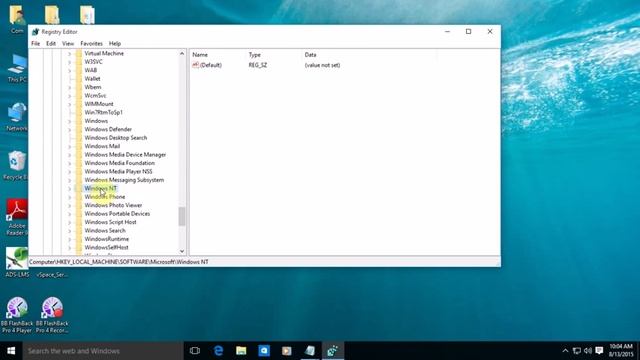The width and height of the screenshot is (640, 360).
Task: Click the Registry Editor taskbar button
Action: [x=333, y=351]
